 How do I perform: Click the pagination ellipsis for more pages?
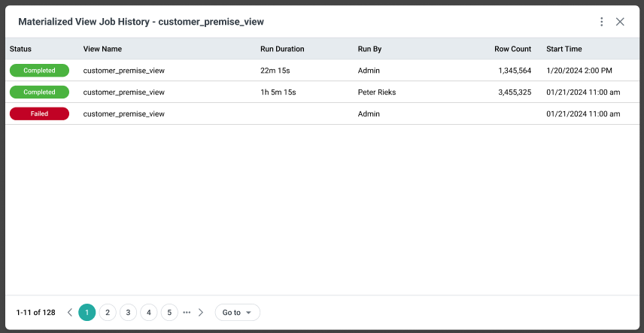pos(187,312)
